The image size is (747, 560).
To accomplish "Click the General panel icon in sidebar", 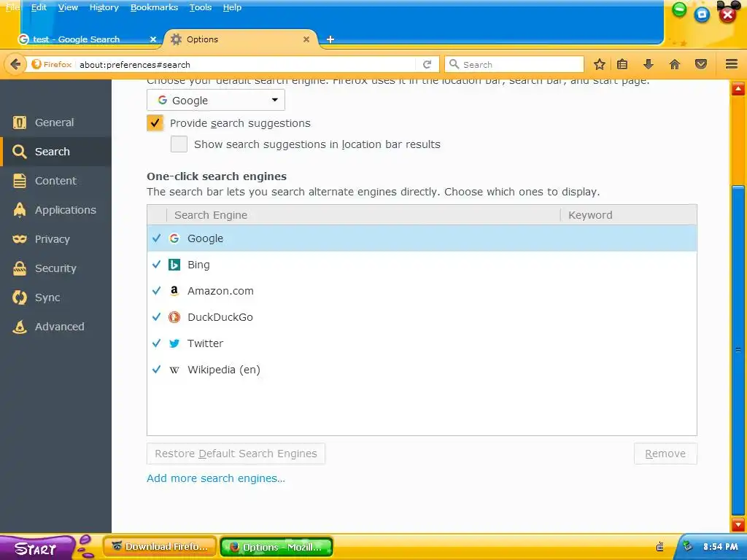I will coord(20,122).
